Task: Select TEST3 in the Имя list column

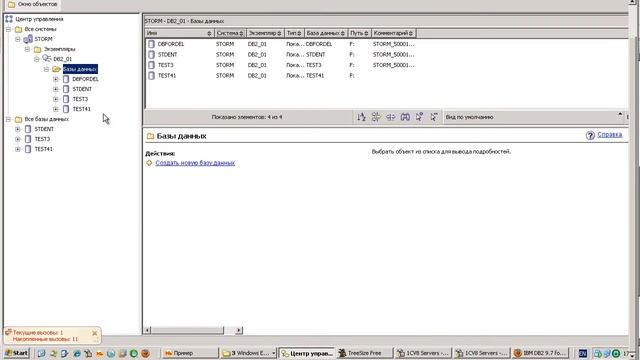Action: click(166, 65)
